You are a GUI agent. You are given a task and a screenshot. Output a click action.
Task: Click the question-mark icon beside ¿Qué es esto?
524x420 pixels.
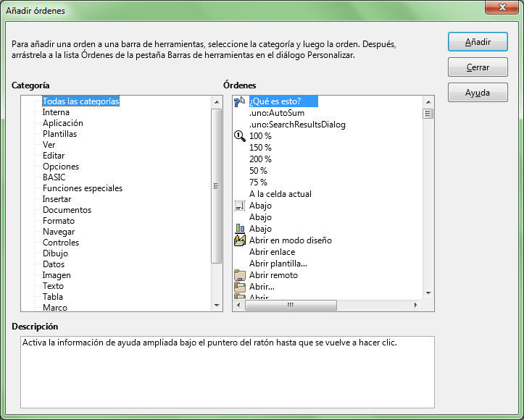point(240,102)
